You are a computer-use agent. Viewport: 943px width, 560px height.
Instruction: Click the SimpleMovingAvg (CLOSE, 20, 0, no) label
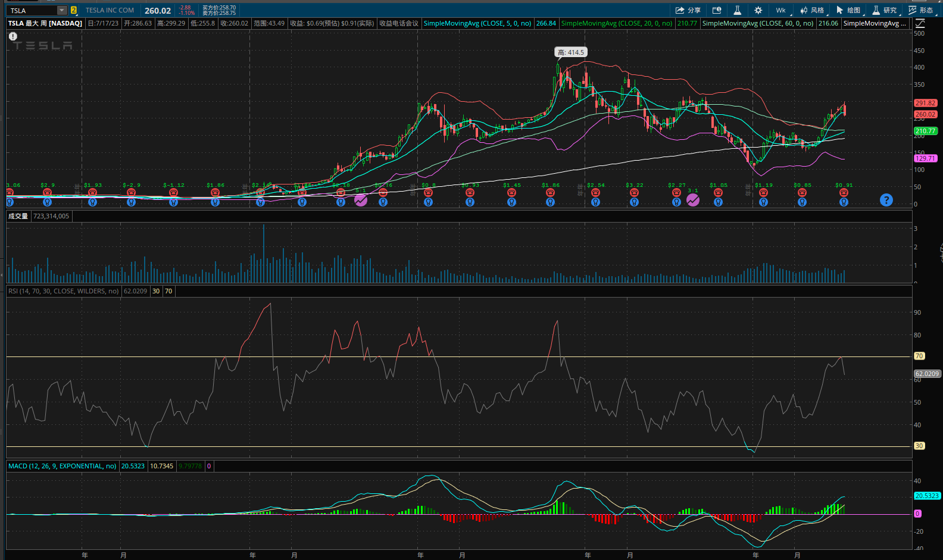pos(617,23)
